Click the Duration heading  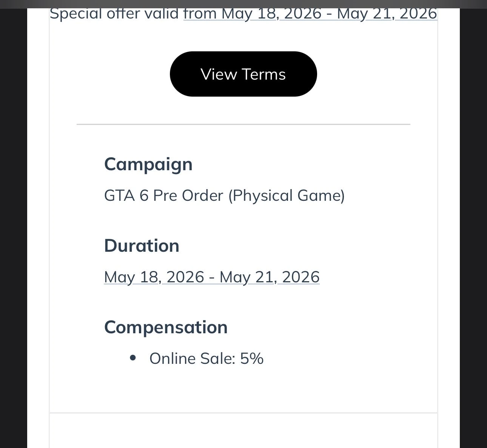(x=142, y=246)
